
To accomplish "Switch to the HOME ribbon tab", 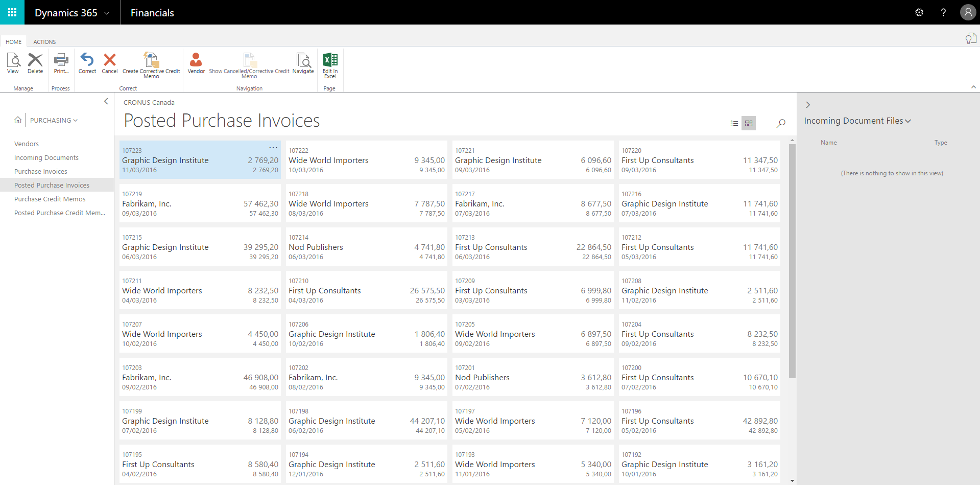I will point(13,42).
